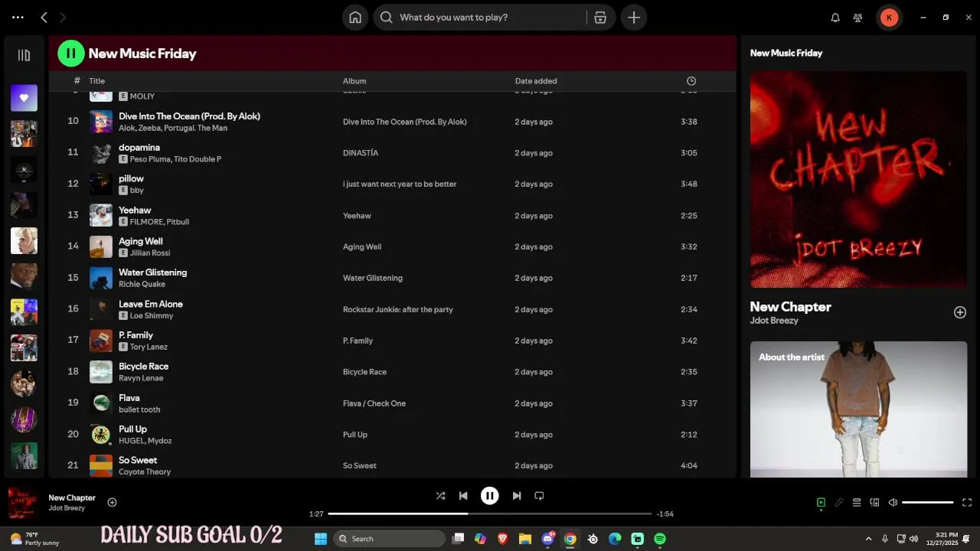Click the Windows taskbar Search box
980x551 pixels.
(x=390, y=539)
